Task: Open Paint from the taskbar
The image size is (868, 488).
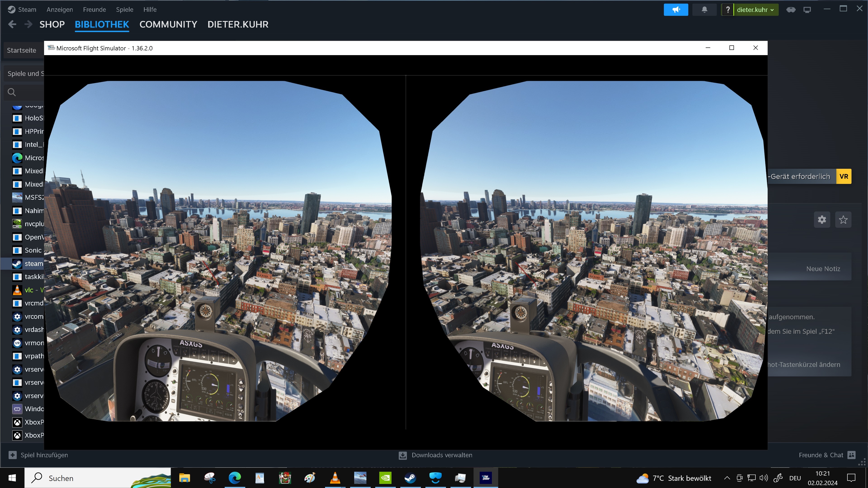Action: tap(310, 478)
